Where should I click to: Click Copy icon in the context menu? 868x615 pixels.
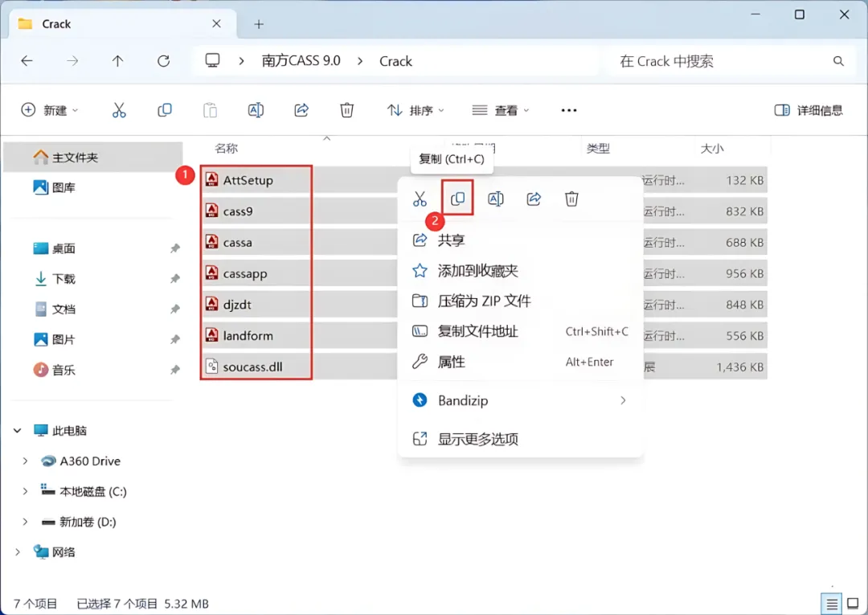click(x=458, y=199)
